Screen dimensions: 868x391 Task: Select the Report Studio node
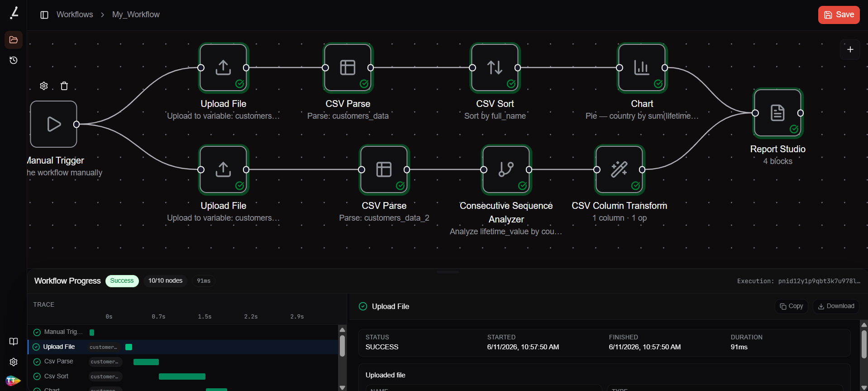click(x=778, y=113)
